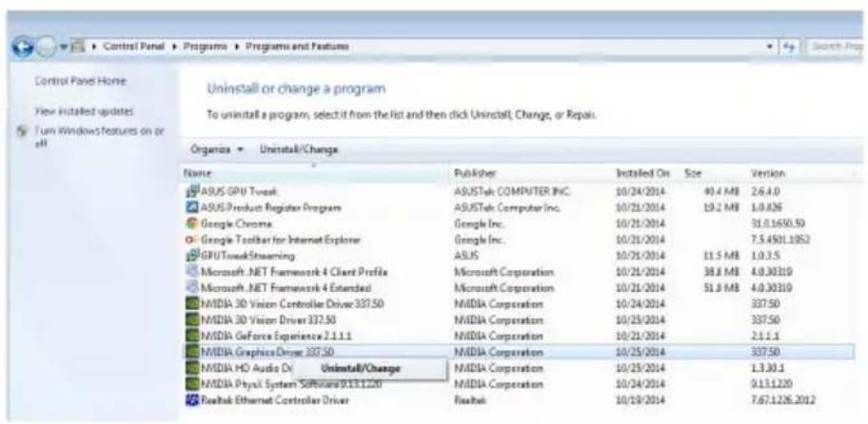Click ASUSTeK COMPUTER INC. publisher cell
This screenshot has width=868, height=424.
coord(512,191)
